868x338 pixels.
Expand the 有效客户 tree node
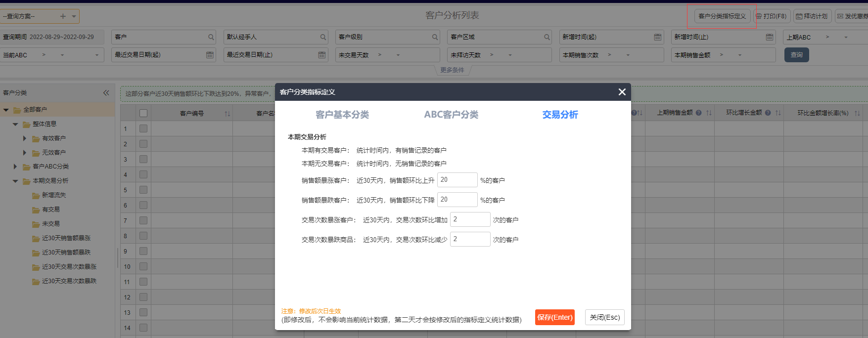point(25,138)
